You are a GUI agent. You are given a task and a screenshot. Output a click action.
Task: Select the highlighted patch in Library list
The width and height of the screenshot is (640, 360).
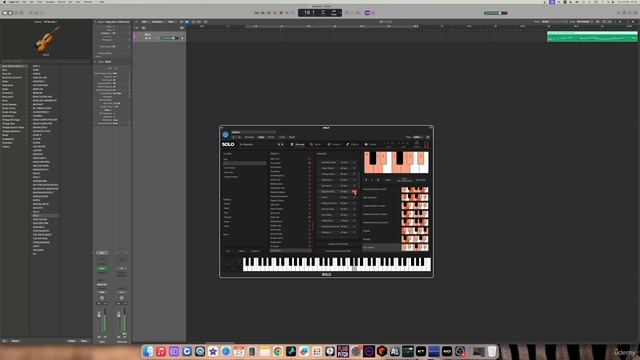(x=45, y=215)
